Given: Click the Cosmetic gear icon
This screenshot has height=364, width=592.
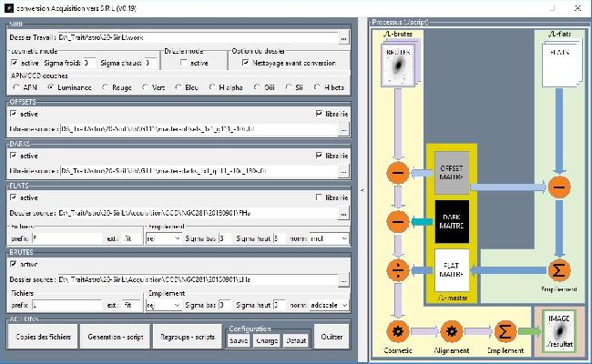Looking at the screenshot, I should tap(398, 331).
